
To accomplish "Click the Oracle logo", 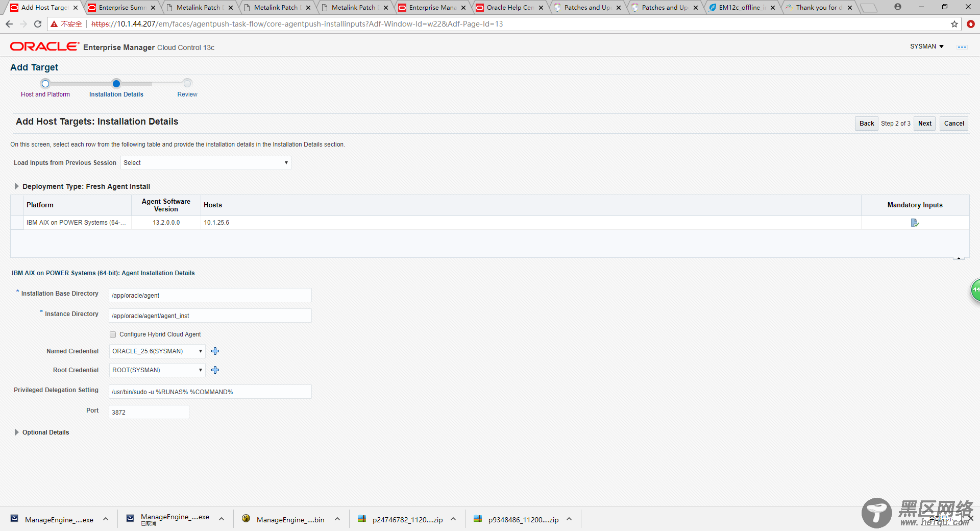I will point(45,46).
